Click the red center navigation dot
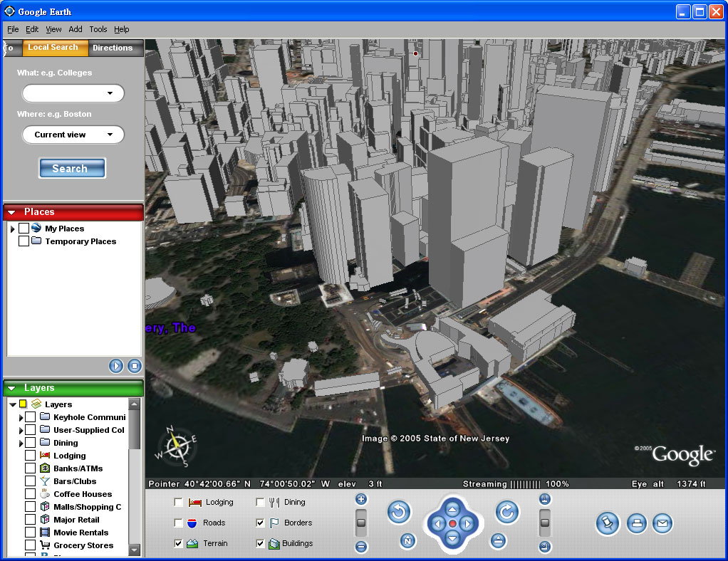The height and width of the screenshot is (561, 728). tap(452, 523)
